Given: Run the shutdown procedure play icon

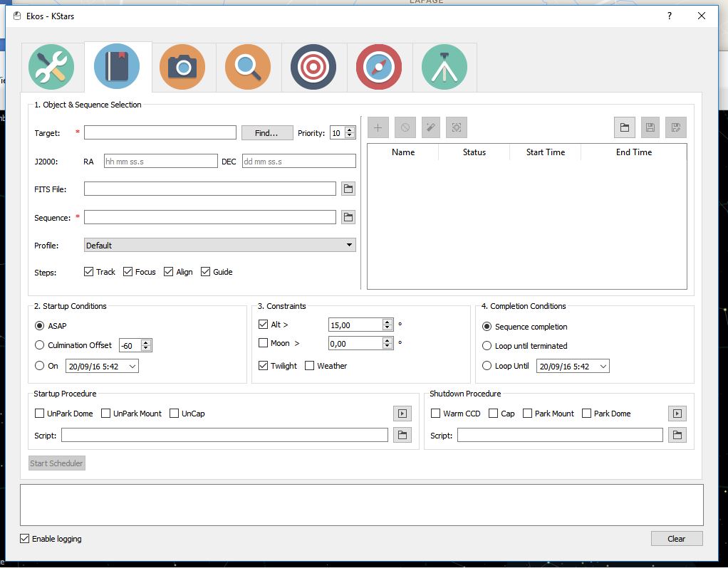Looking at the screenshot, I should pos(677,414).
